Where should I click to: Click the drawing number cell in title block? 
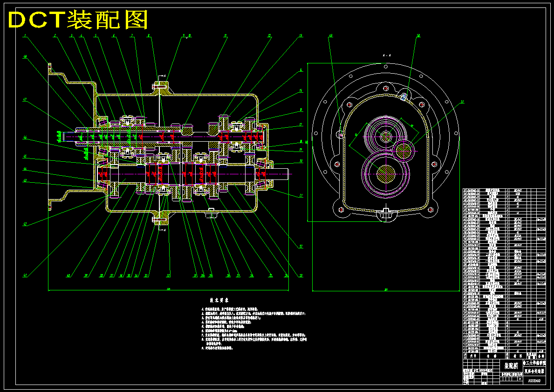coord(534,381)
